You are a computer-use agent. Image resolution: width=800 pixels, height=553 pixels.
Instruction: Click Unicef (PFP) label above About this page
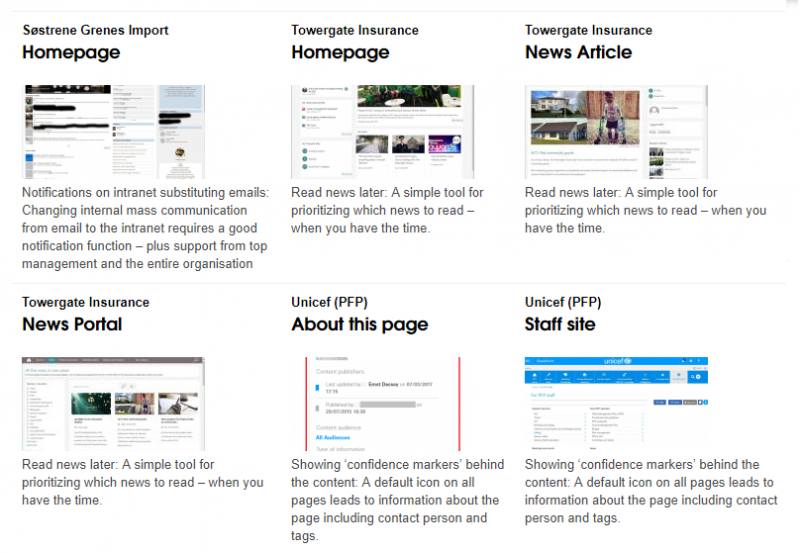(333, 302)
